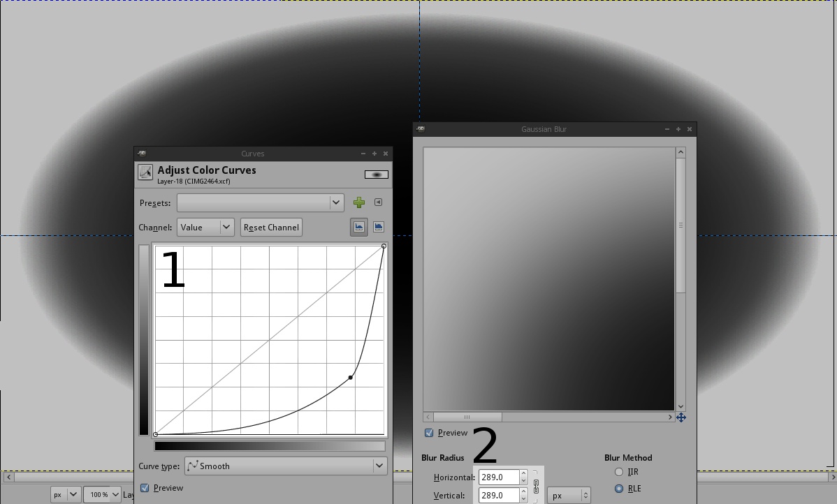The width and height of the screenshot is (837, 504).
Task: Disable Preview in the Curves dialog
Action: [x=144, y=488]
